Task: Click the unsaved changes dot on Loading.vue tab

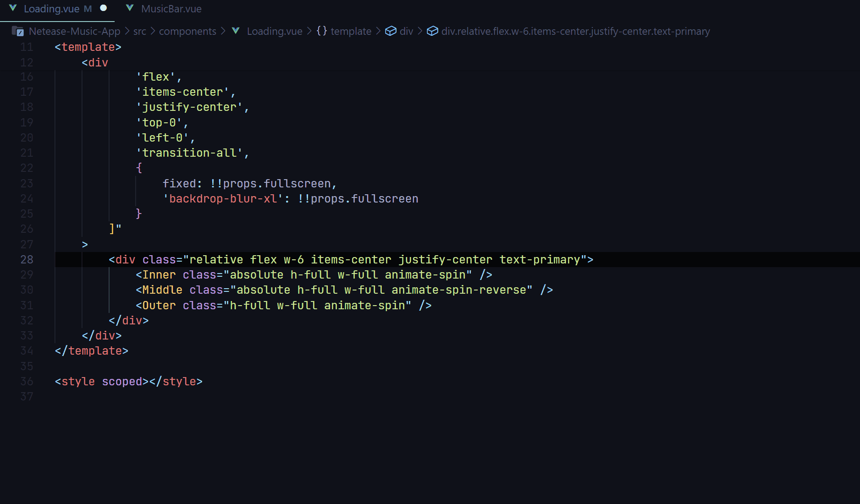Action: pos(103,8)
